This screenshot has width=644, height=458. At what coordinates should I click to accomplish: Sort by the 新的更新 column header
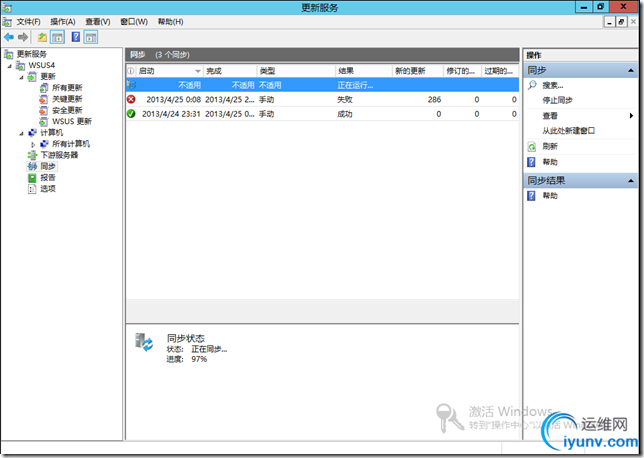point(417,71)
